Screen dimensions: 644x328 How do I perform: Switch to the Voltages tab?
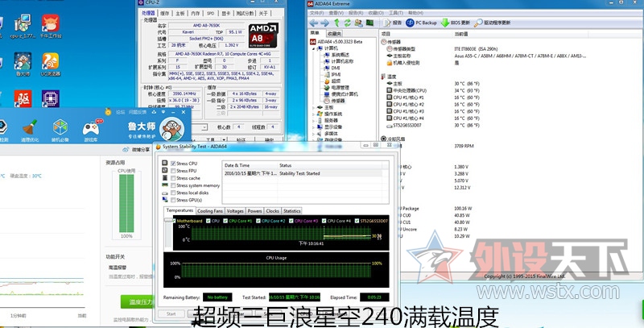tap(235, 211)
